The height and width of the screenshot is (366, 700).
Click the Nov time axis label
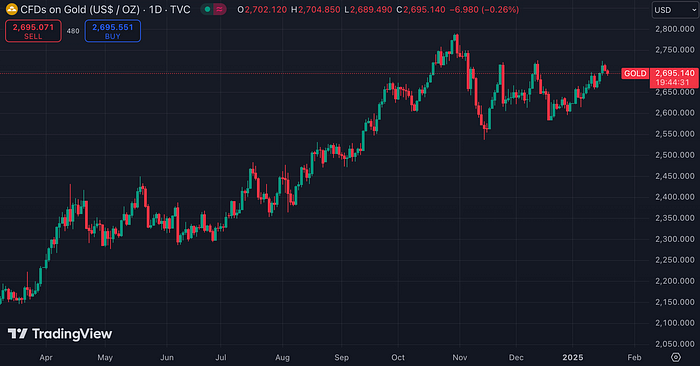click(460, 358)
